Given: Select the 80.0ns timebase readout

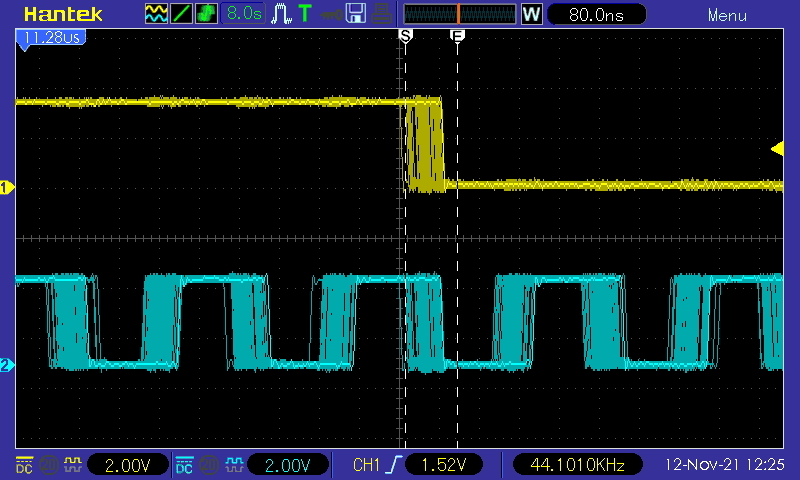Looking at the screenshot, I should 596,14.
